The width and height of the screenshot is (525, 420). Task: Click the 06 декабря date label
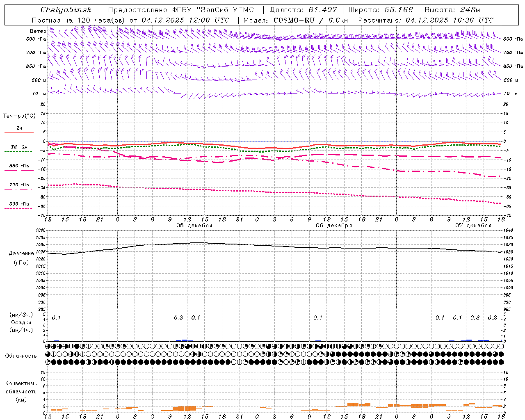(x=334, y=226)
